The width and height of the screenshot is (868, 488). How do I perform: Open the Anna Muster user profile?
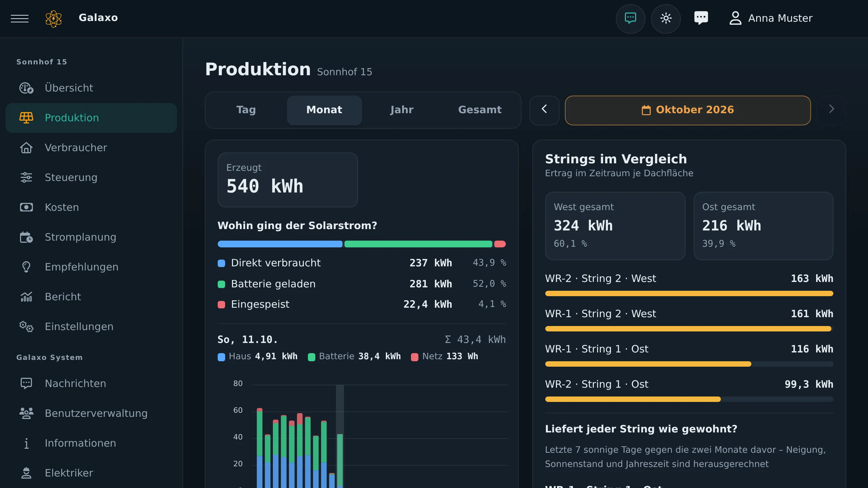point(771,18)
